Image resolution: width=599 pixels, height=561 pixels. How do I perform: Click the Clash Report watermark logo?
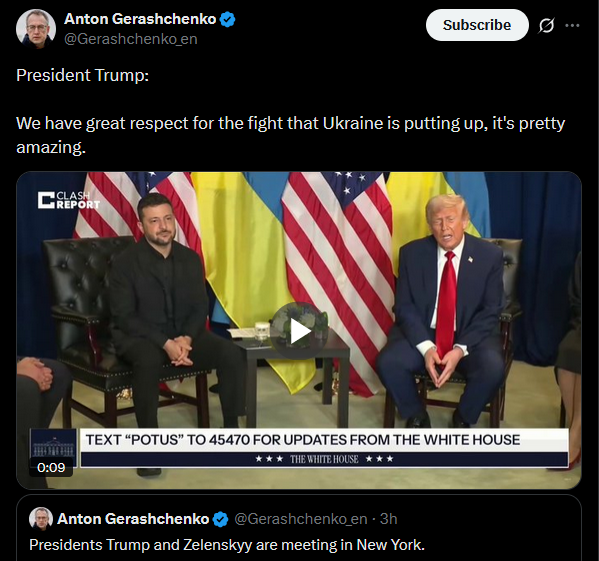pyautogui.click(x=69, y=200)
